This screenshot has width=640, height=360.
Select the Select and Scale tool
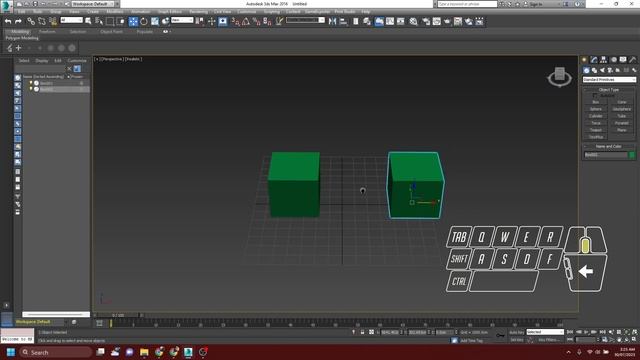[x=155, y=21]
